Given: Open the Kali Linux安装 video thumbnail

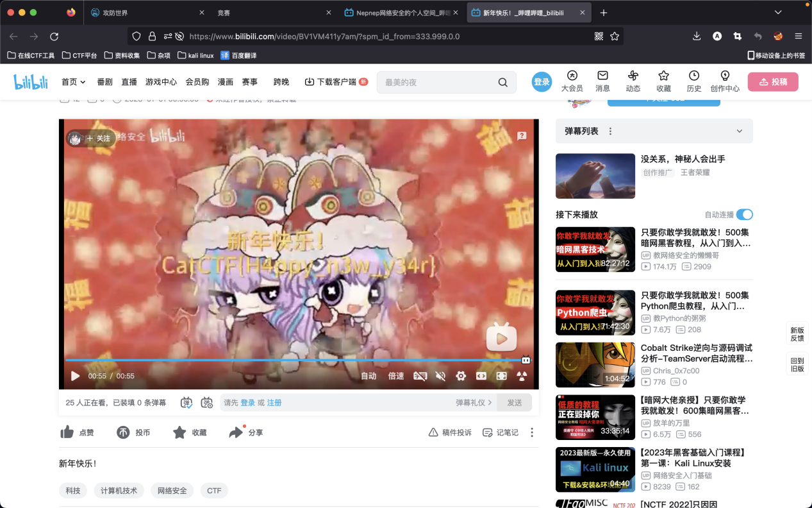Looking at the screenshot, I should [x=595, y=470].
